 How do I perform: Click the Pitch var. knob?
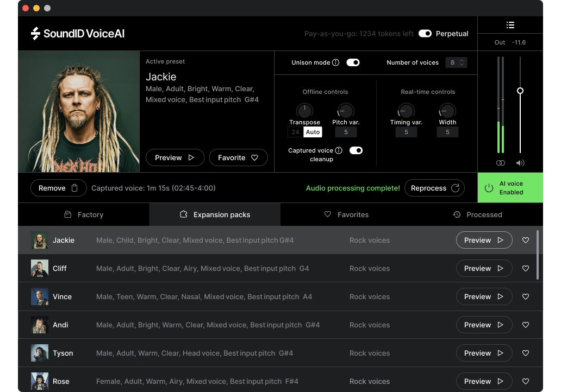[346, 110]
